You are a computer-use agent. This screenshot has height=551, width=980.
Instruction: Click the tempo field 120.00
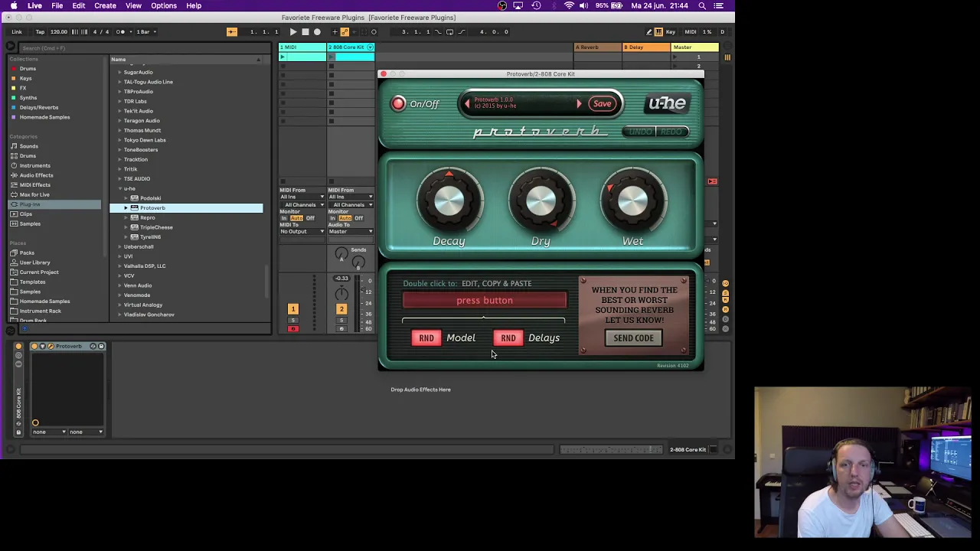pos(58,31)
